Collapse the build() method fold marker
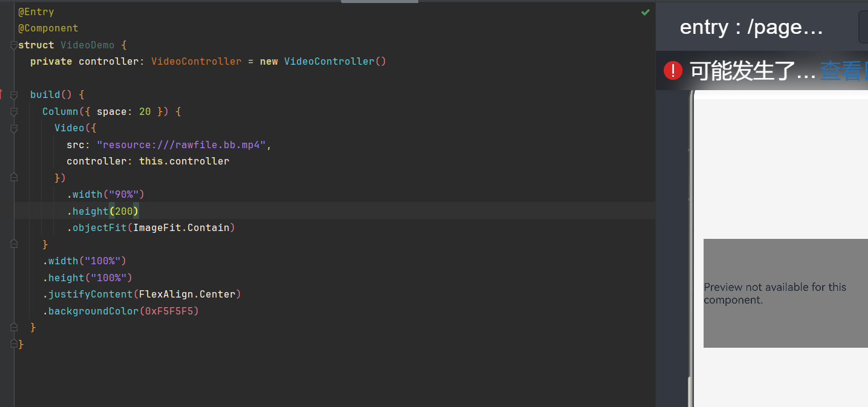The height and width of the screenshot is (407, 868). [14, 95]
